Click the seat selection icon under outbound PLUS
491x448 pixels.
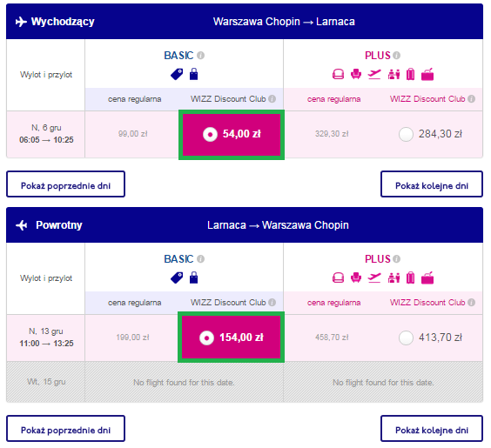click(356, 74)
